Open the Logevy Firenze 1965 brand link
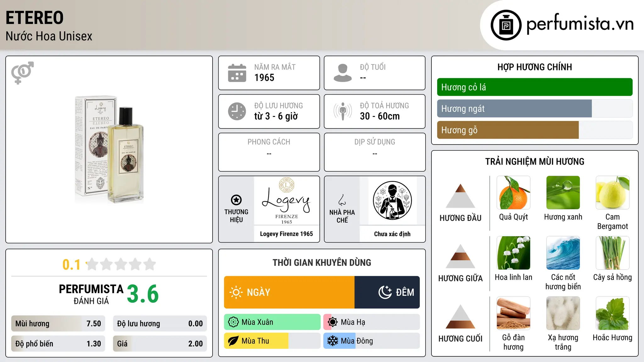 tap(286, 234)
